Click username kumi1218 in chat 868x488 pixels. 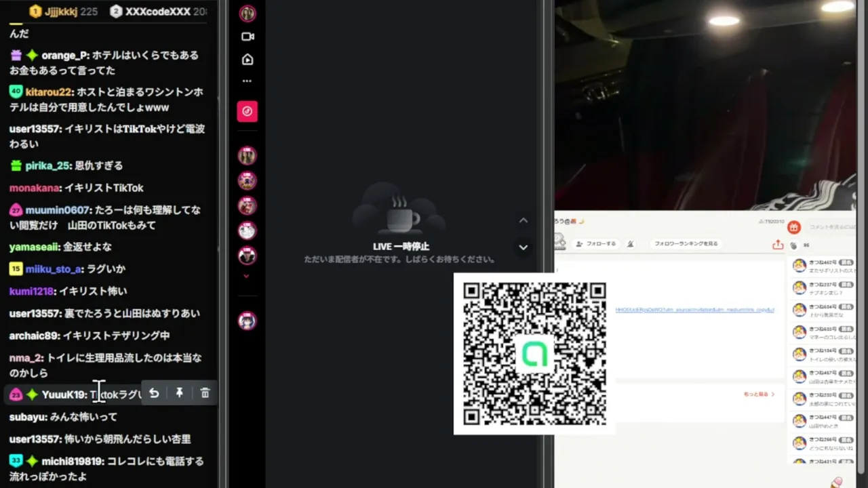[31, 291]
